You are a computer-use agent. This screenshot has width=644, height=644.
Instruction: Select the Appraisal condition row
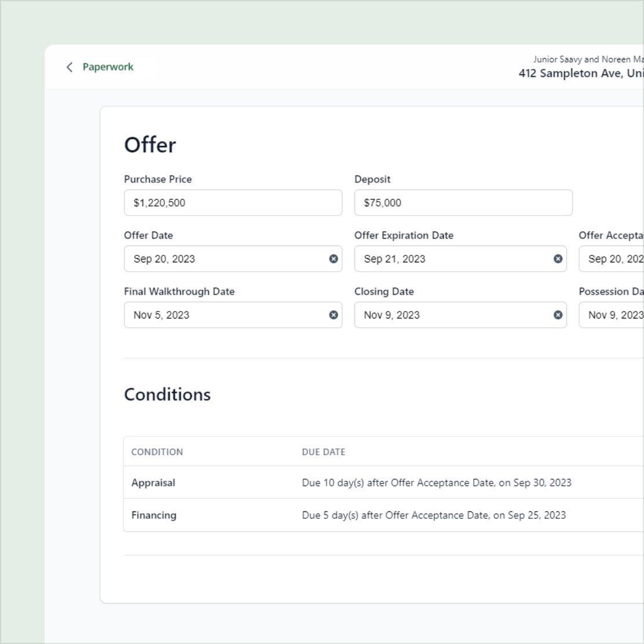(x=383, y=482)
